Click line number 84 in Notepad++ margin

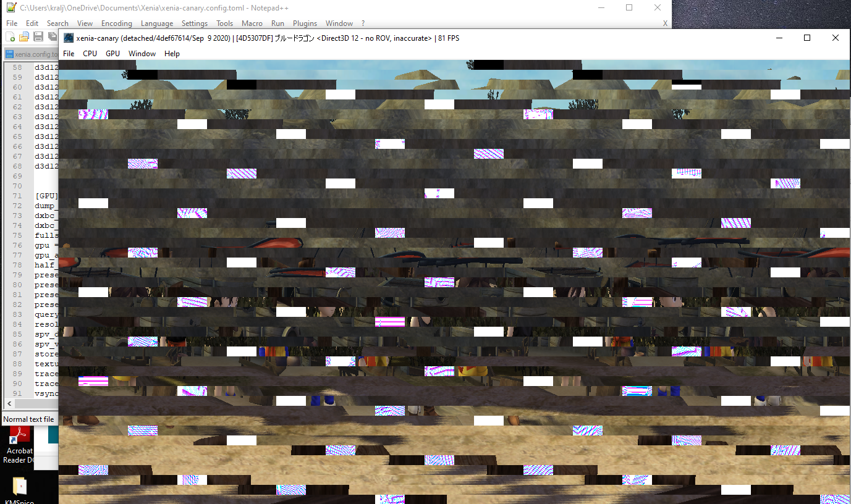(x=17, y=324)
